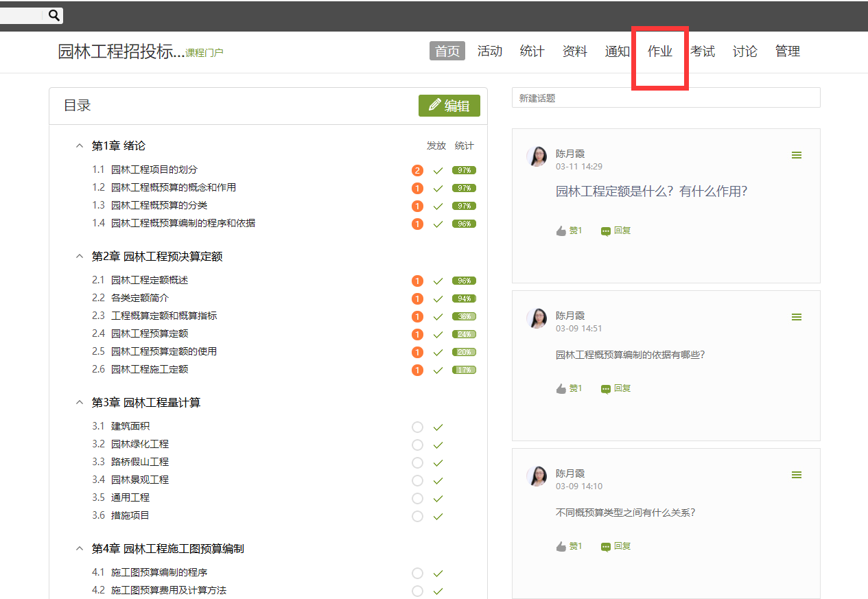Viewport: 868px width, 599px height.
Task: Click the orange badge 2 beside section 1.1
Action: click(417, 171)
